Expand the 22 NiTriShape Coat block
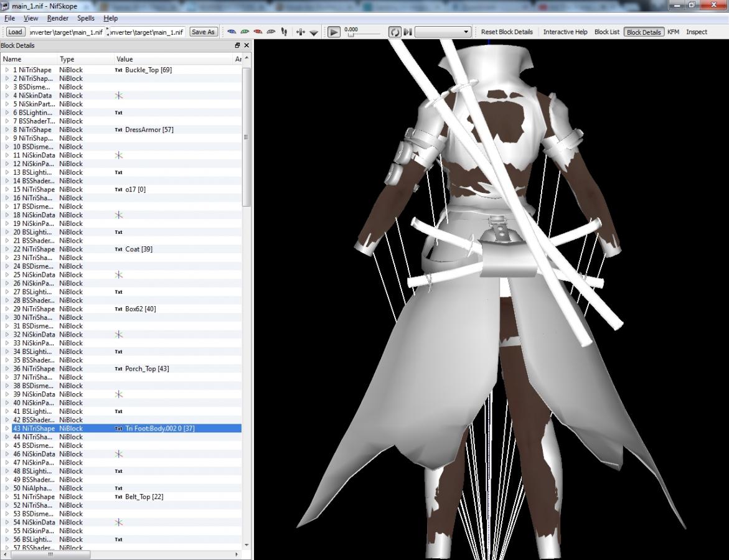The width and height of the screenshot is (729, 560). tap(7, 249)
